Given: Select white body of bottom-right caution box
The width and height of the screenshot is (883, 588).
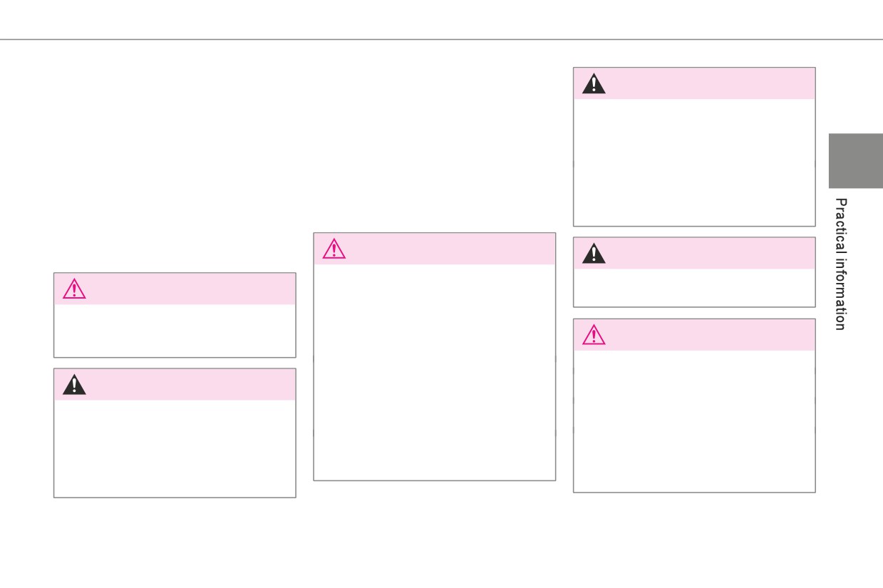Looking at the screenshot, I should 694,421.
